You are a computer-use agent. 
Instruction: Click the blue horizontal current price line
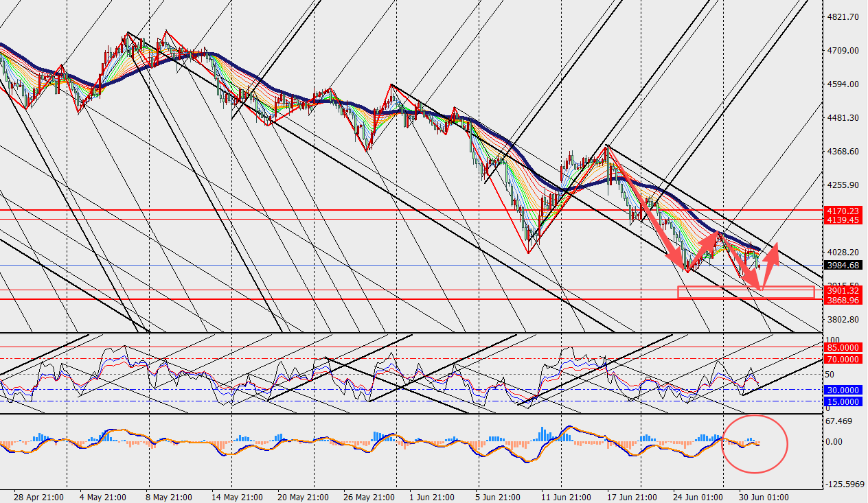(x=411, y=265)
